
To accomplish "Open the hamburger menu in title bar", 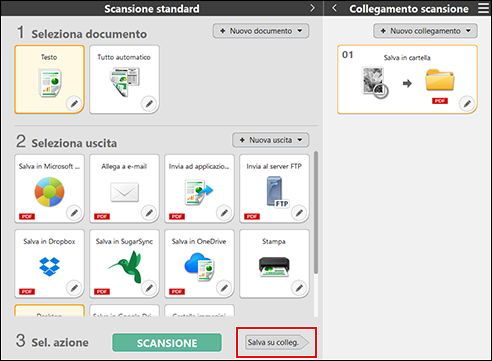I will (x=483, y=8).
